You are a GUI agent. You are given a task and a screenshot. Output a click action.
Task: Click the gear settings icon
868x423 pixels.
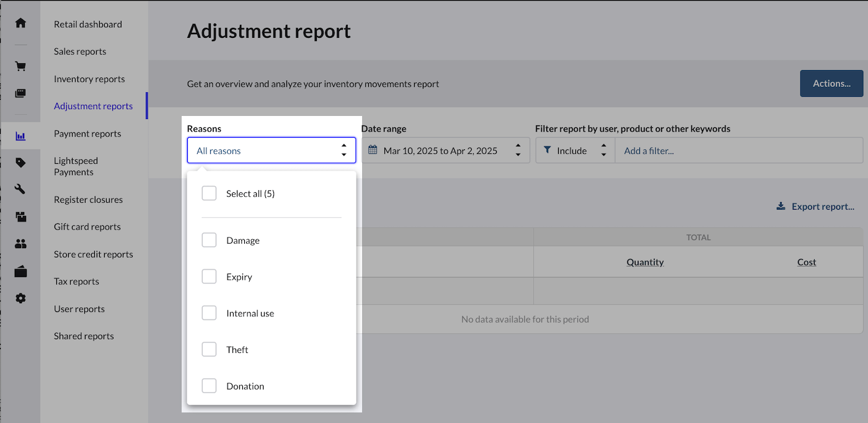20,298
